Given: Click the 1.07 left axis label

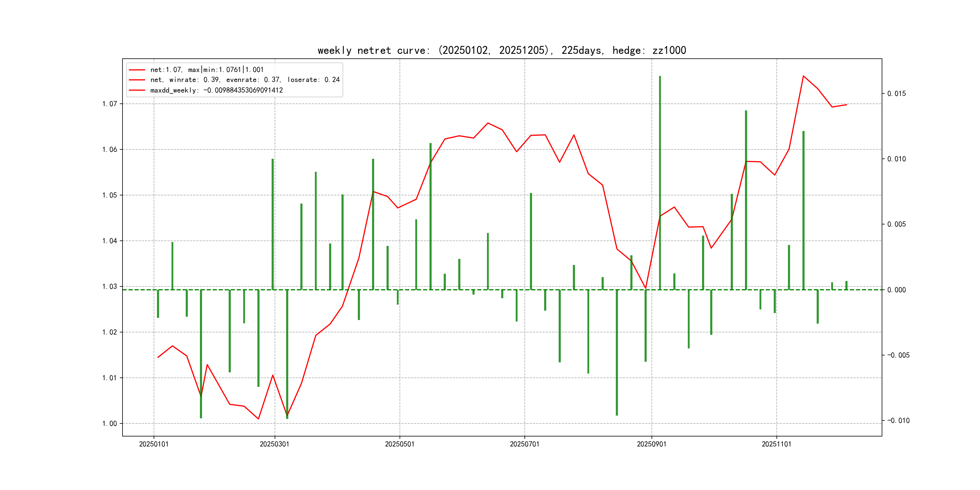Looking at the screenshot, I should pos(109,104).
